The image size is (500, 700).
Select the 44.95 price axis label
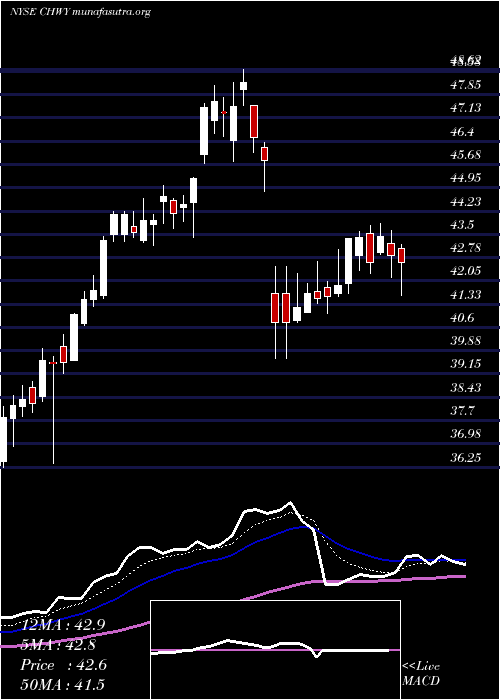466,178
